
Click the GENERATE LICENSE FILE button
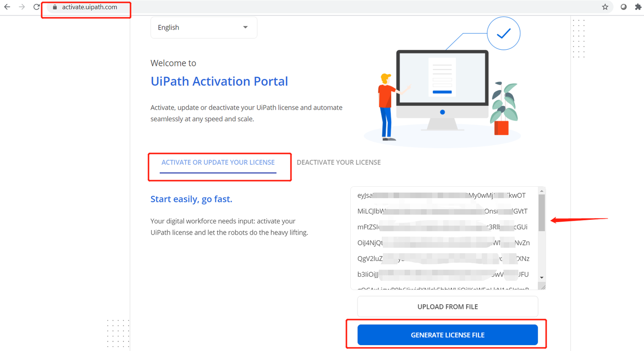tap(447, 334)
